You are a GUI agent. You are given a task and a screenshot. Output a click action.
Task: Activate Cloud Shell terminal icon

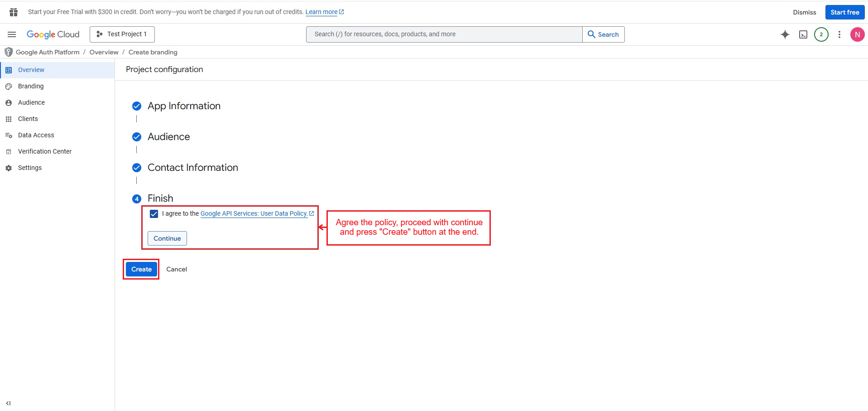[x=803, y=34]
